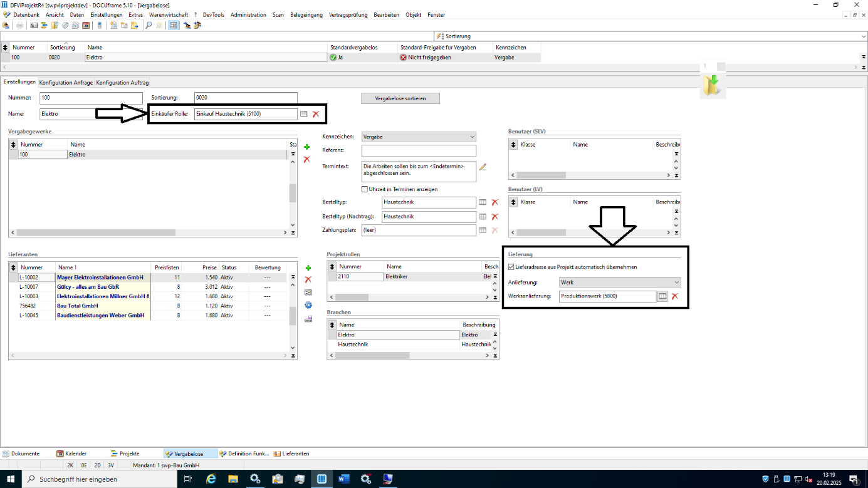Switch to Kalender bottom tab
The width and height of the screenshot is (868, 488).
click(x=71, y=454)
